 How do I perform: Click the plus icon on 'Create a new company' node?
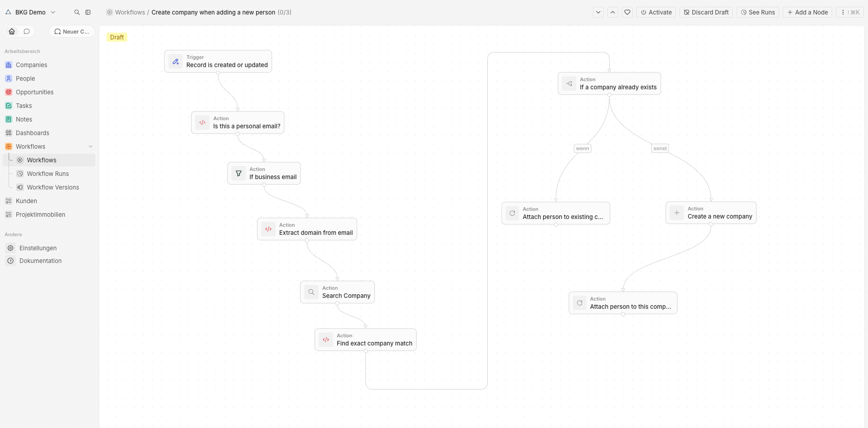[677, 213]
